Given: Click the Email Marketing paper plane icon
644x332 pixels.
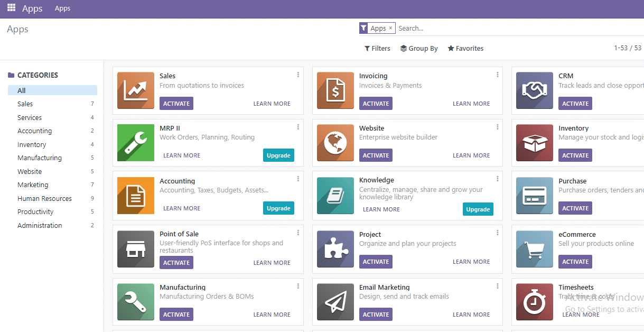Looking at the screenshot, I should point(335,302).
